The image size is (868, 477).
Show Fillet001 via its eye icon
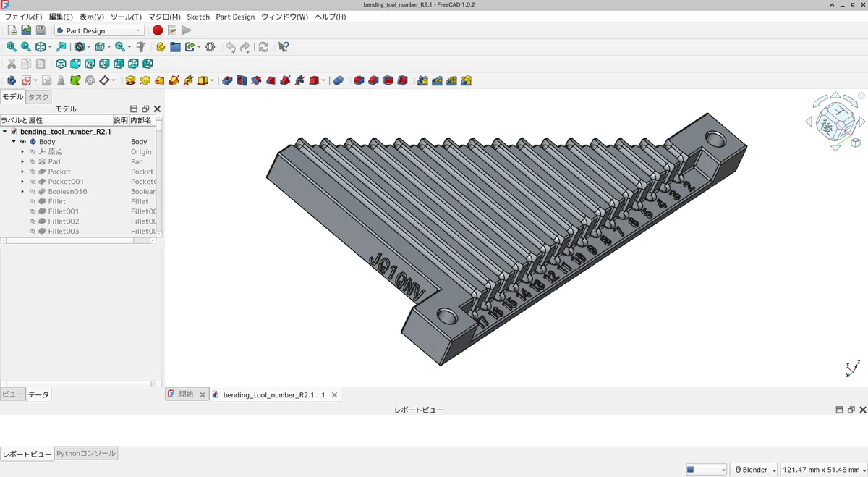pos(32,211)
